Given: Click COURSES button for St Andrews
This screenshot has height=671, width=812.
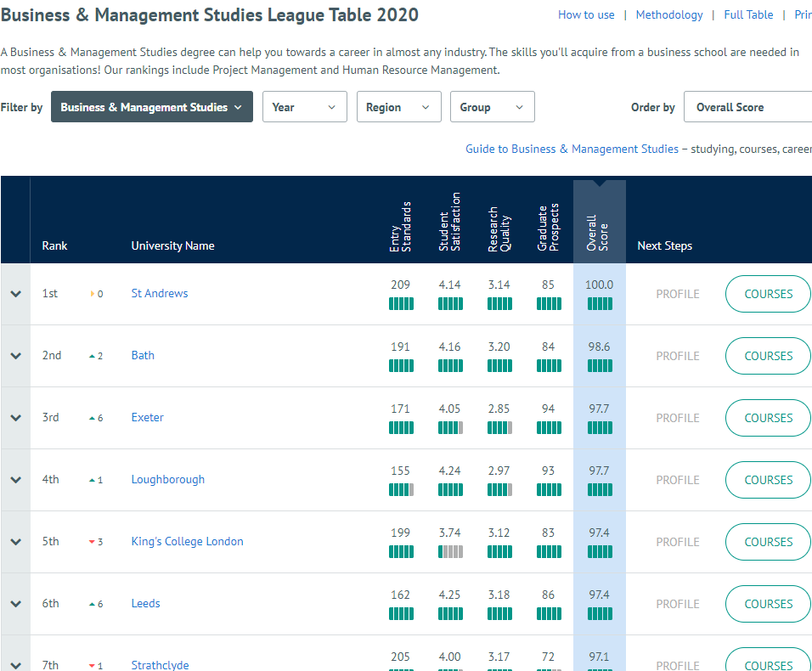Looking at the screenshot, I should tap(768, 294).
